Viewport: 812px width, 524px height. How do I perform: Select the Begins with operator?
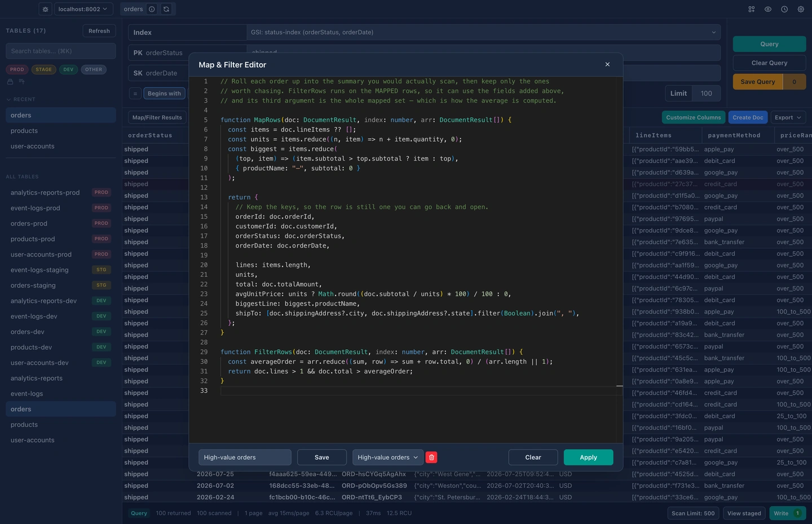(164, 94)
